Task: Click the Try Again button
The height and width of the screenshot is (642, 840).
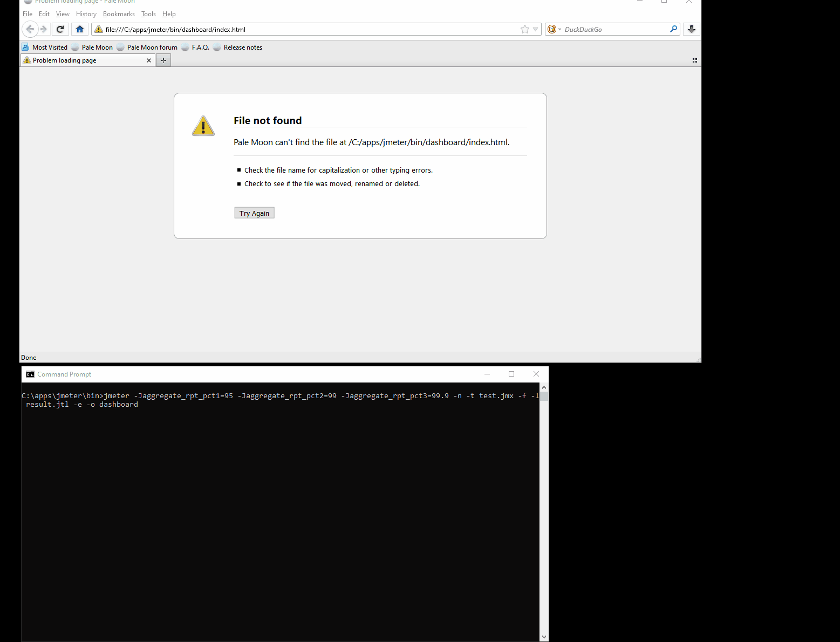Action: (x=254, y=213)
